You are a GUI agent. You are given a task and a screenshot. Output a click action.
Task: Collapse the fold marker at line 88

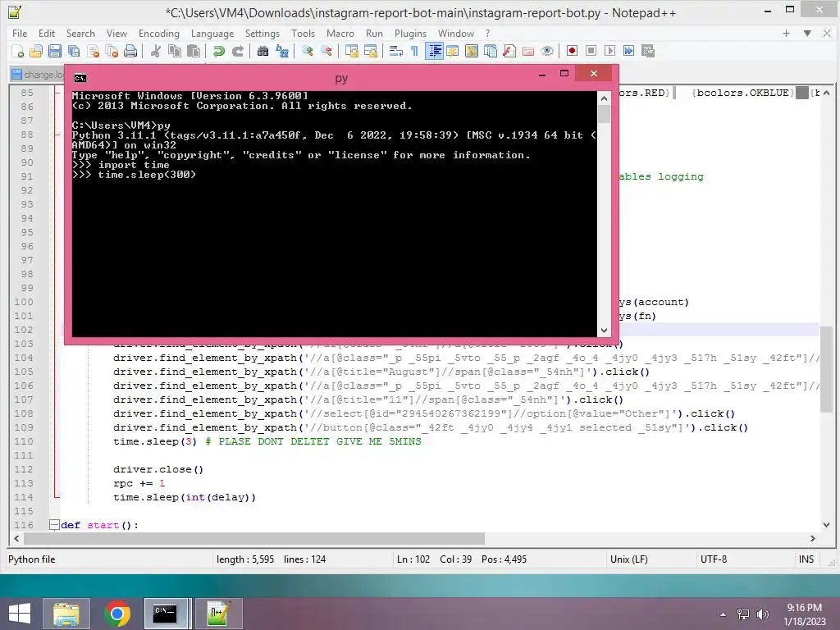pyautogui.click(x=57, y=135)
